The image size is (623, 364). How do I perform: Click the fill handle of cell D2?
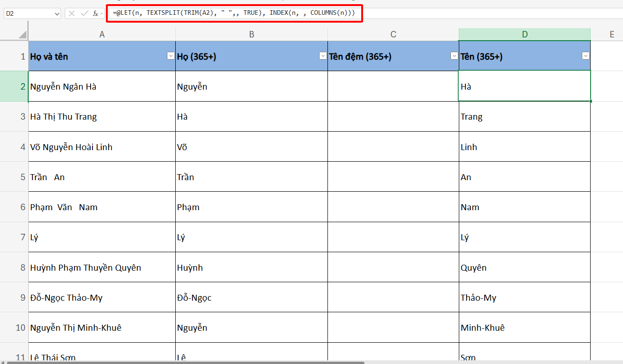(x=590, y=100)
